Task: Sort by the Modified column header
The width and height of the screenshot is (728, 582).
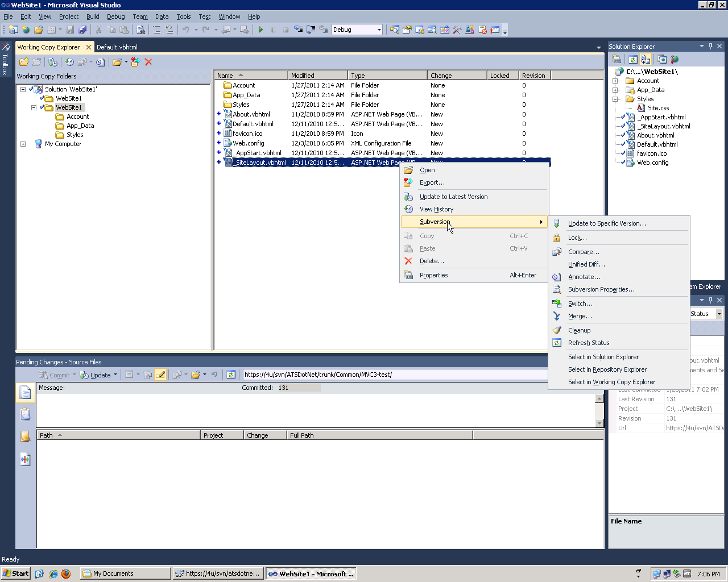Action: [x=318, y=75]
